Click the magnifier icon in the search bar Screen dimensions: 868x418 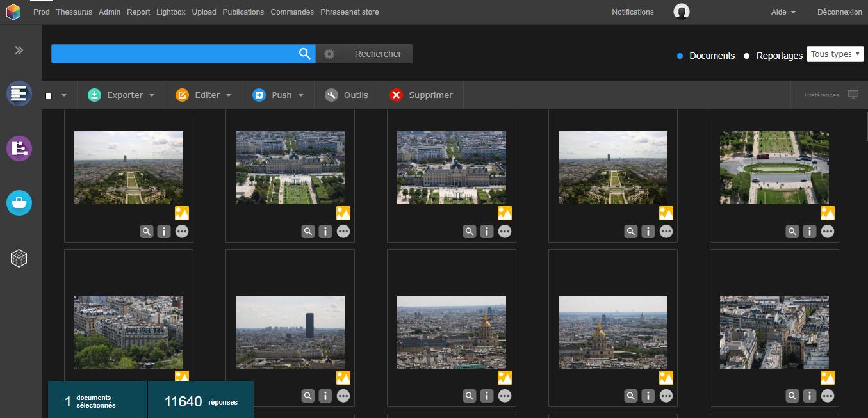click(x=305, y=54)
